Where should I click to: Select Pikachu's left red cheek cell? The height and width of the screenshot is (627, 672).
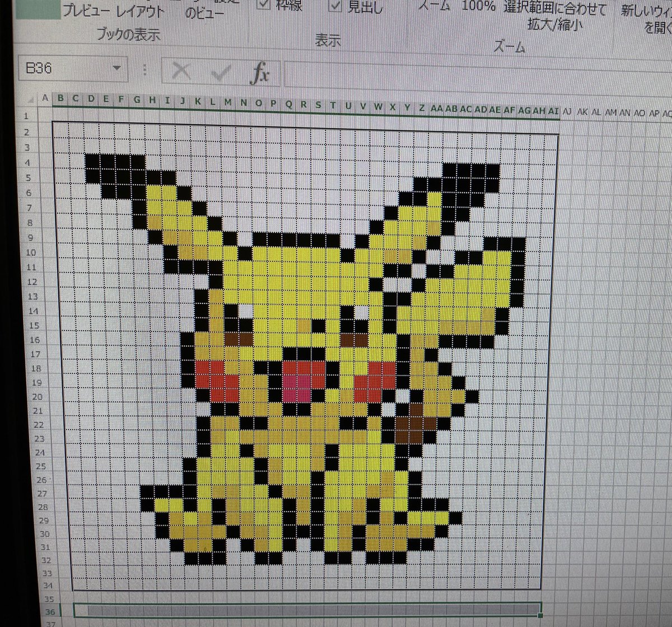pos(217,382)
